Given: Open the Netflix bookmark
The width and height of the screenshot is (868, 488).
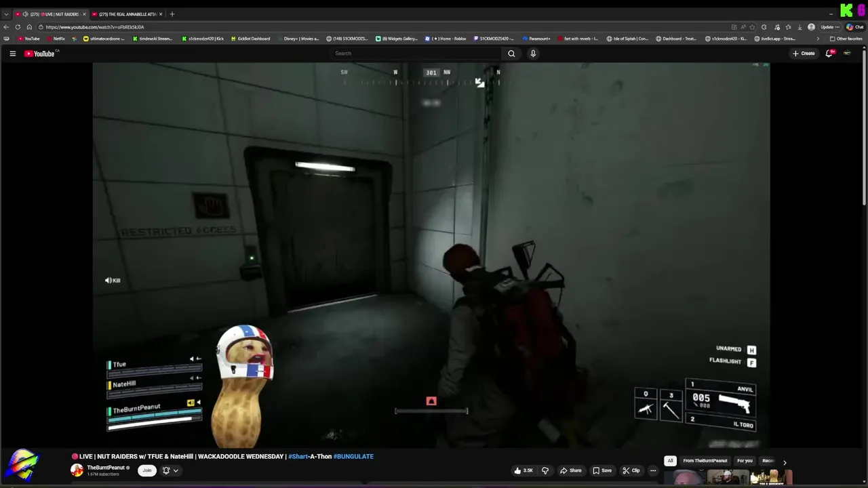Looking at the screenshot, I should pyautogui.click(x=56, y=39).
